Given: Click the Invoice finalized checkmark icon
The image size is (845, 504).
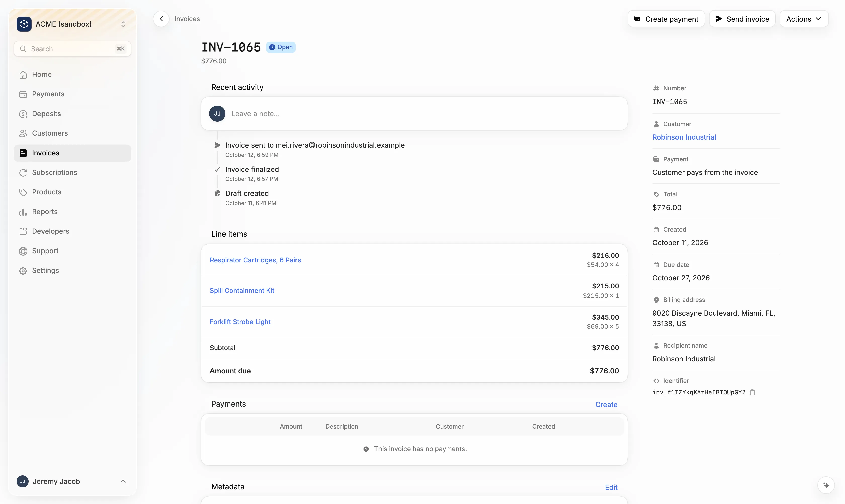Looking at the screenshot, I should 217,170.
